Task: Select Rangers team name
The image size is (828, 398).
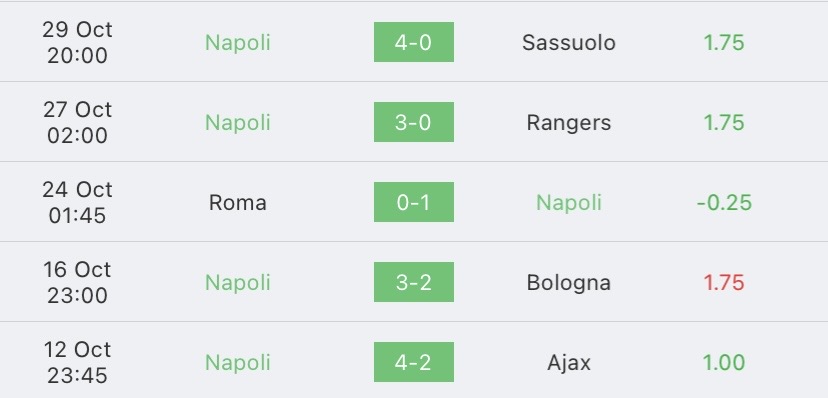Action: (569, 123)
